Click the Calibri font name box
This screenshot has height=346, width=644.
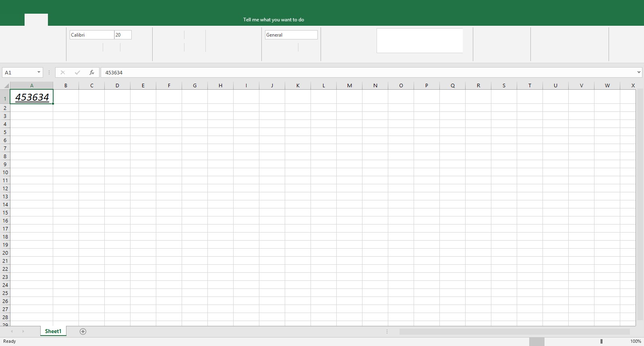point(92,35)
